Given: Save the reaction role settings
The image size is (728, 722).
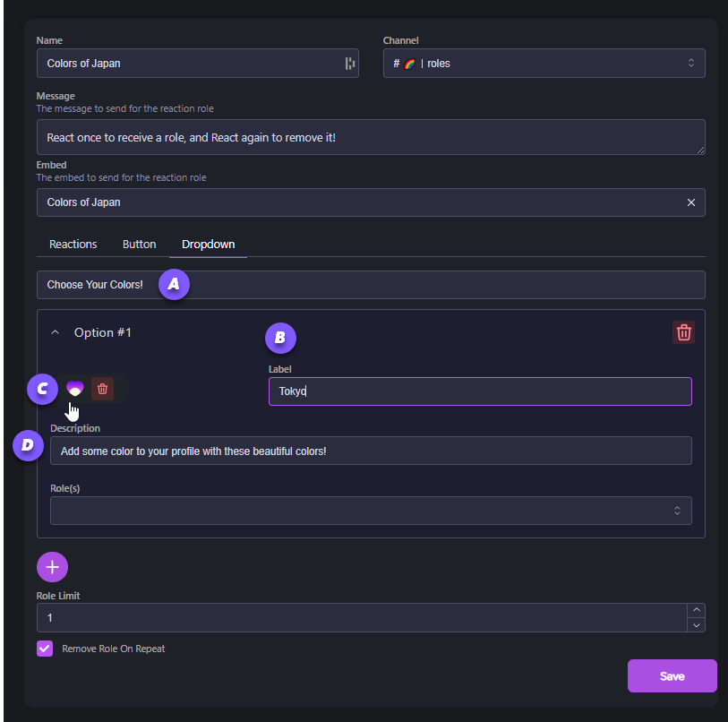Looking at the screenshot, I should tap(672, 676).
